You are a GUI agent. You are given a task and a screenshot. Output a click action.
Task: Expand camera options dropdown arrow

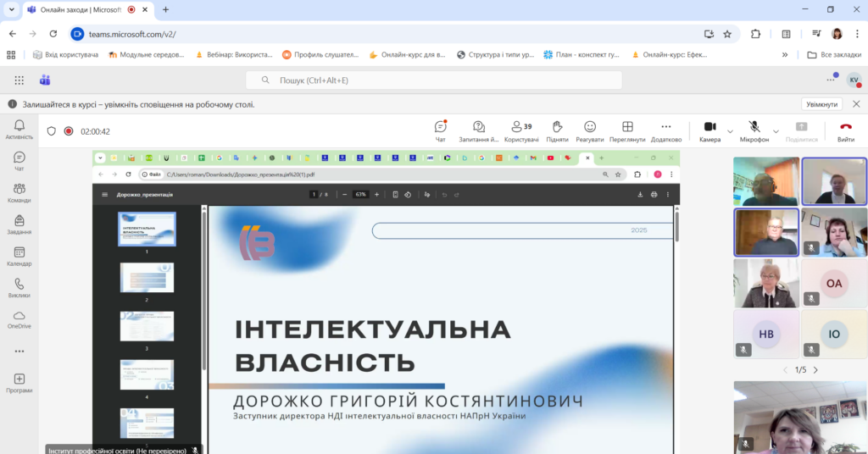tap(730, 131)
